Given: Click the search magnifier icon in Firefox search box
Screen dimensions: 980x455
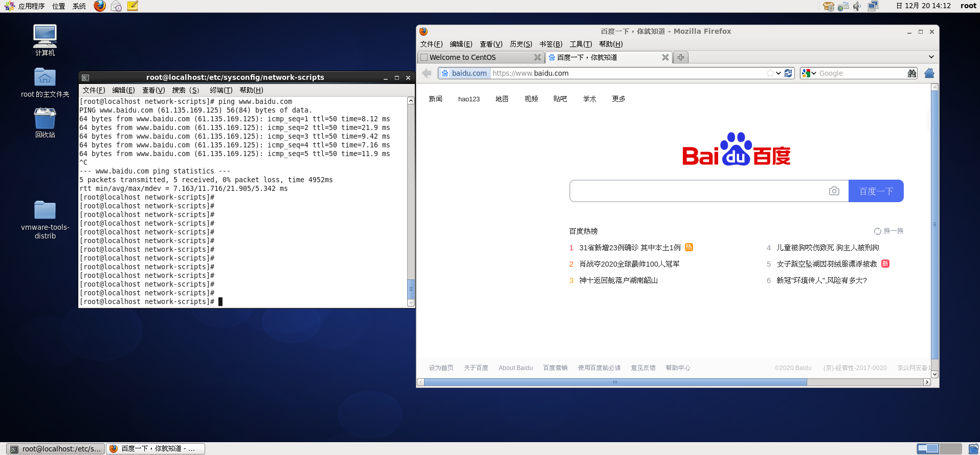Looking at the screenshot, I should [x=911, y=73].
